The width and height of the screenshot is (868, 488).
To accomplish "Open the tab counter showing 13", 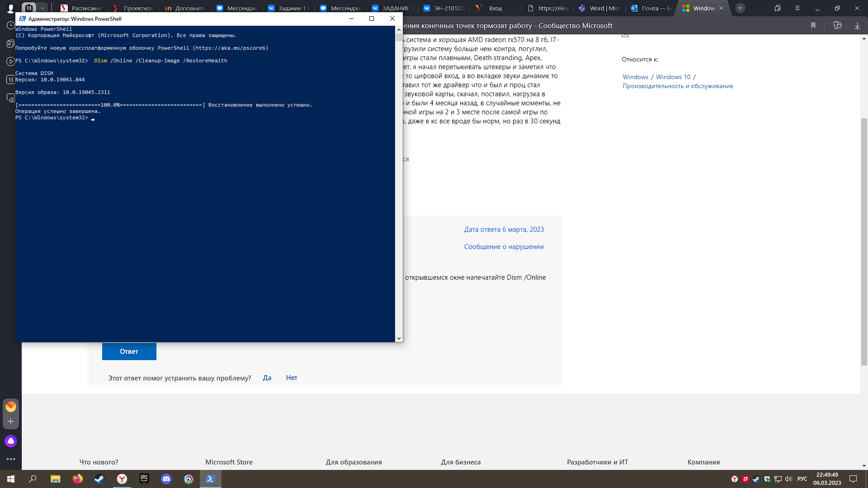I will 29,8.
